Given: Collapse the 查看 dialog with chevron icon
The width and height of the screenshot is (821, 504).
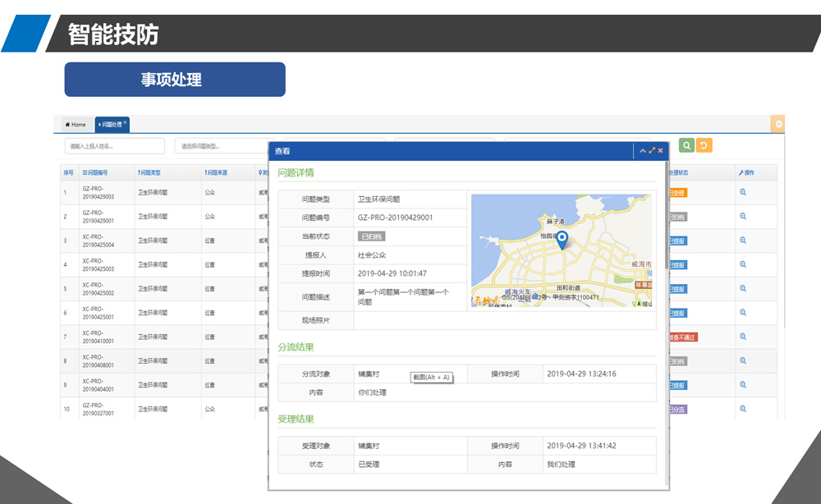Looking at the screenshot, I should tap(643, 151).
